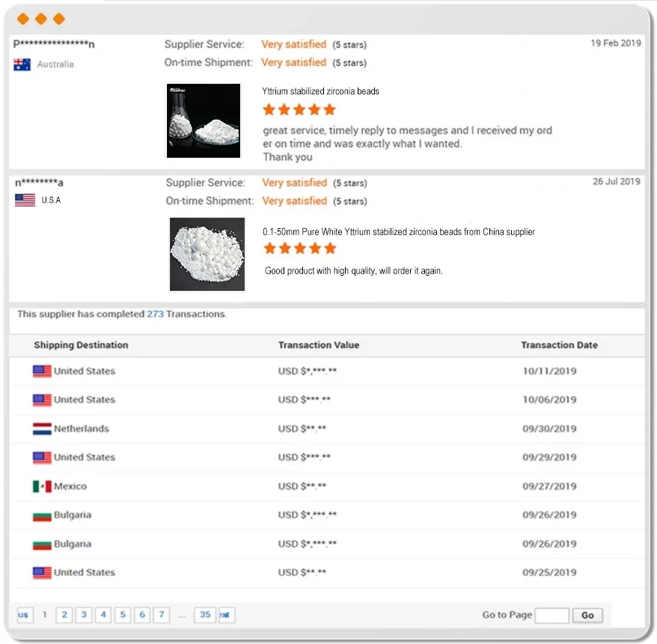
Task: Click the star rating under Yttrium stabilized zirconia beads
Action: pos(299,110)
